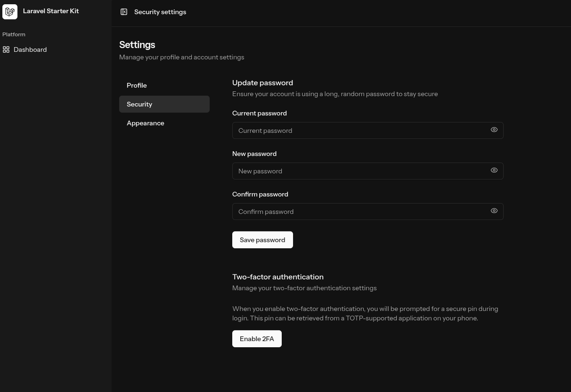571x392 pixels.
Task: Click the Current password label
Action: [x=259, y=113]
